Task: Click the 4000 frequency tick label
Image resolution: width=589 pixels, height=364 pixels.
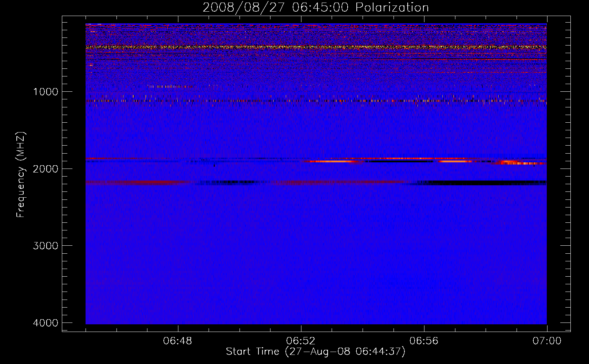Action: pyautogui.click(x=46, y=323)
